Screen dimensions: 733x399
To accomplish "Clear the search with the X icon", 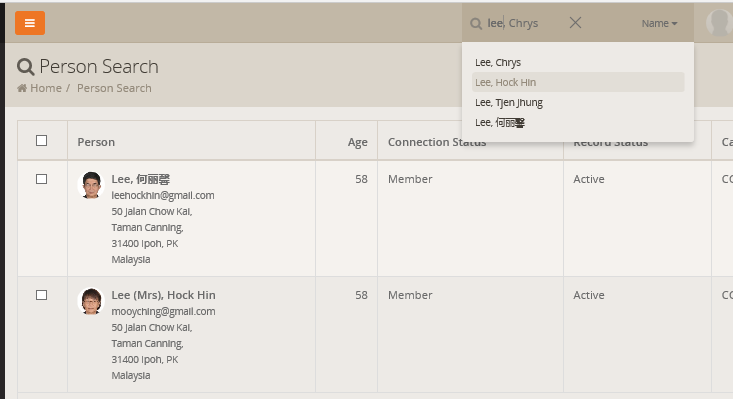I will coord(575,22).
